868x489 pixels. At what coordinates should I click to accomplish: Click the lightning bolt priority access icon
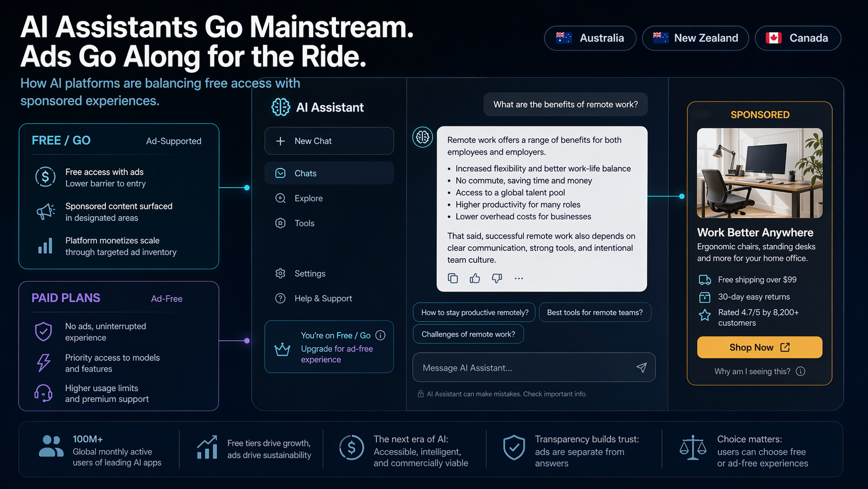click(44, 363)
